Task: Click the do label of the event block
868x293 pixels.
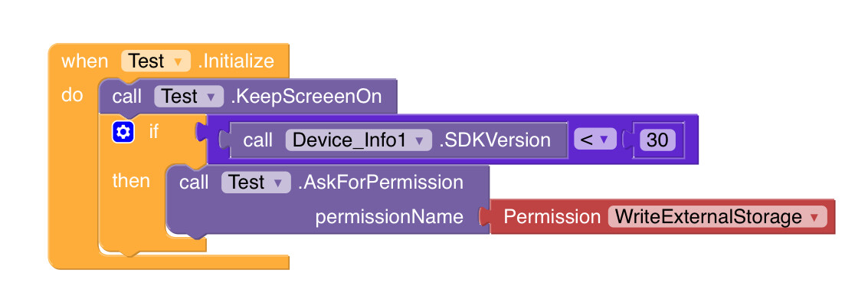Action: (x=72, y=95)
